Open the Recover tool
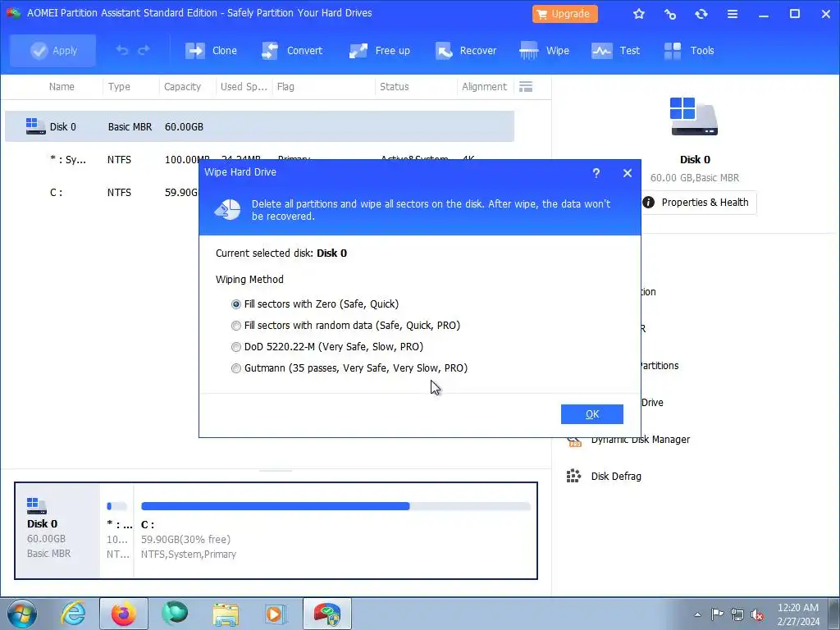The height and width of the screenshot is (630, 840). (466, 51)
